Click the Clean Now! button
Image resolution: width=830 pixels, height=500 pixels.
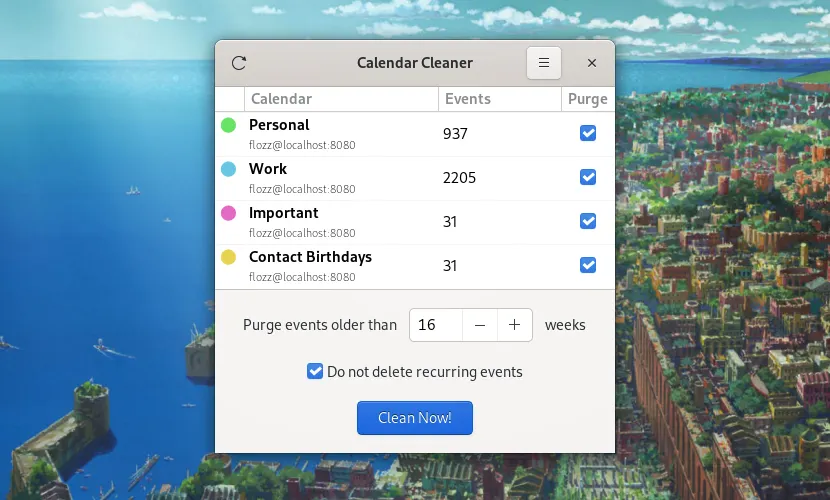point(414,418)
